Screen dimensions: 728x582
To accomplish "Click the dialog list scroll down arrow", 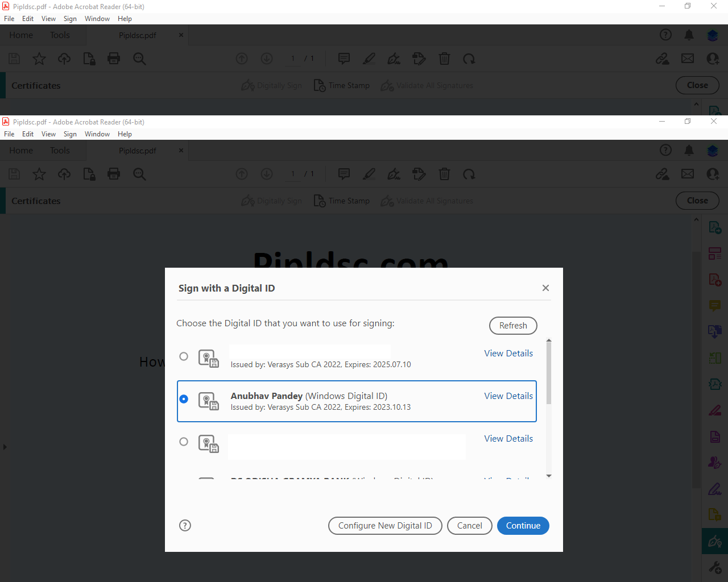I will pyautogui.click(x=549, y=476).
